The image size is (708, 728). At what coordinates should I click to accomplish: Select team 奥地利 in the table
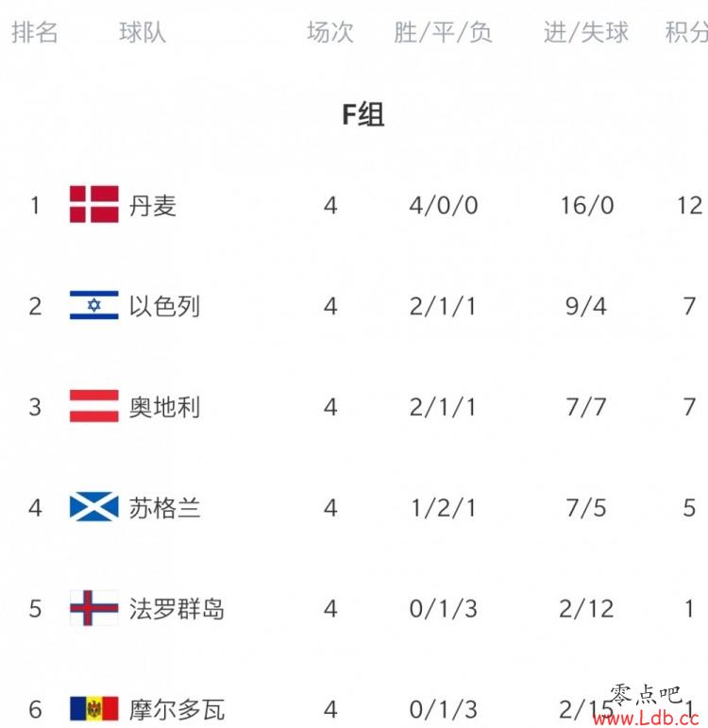(165, 407)
